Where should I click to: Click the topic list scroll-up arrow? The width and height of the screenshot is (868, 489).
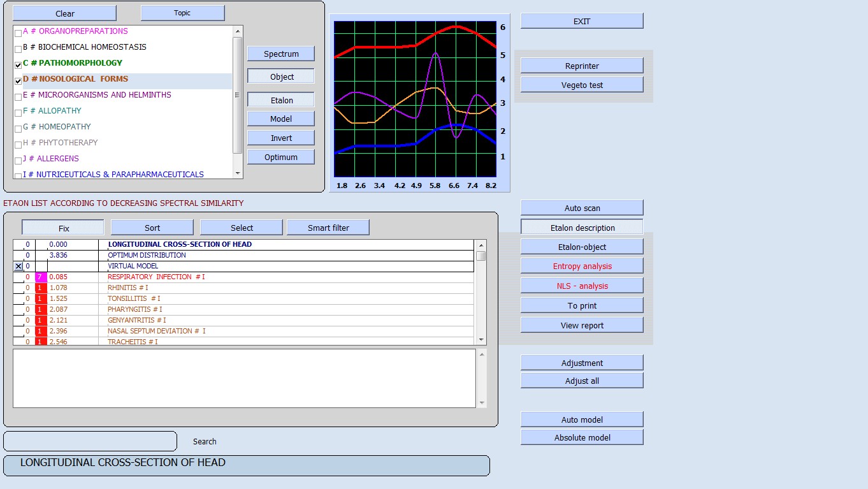(x=238, y=31)
